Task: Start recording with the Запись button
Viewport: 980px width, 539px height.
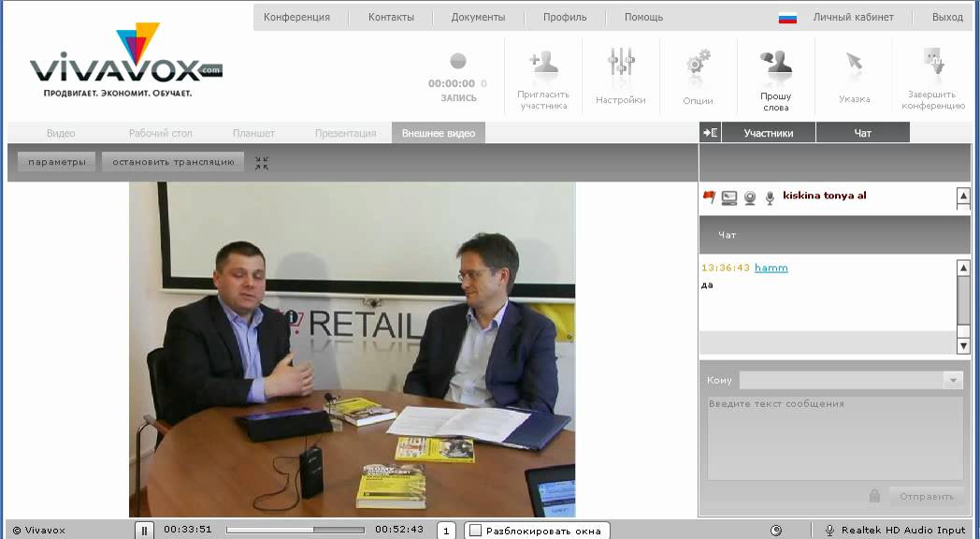Action: click(458, 77)
